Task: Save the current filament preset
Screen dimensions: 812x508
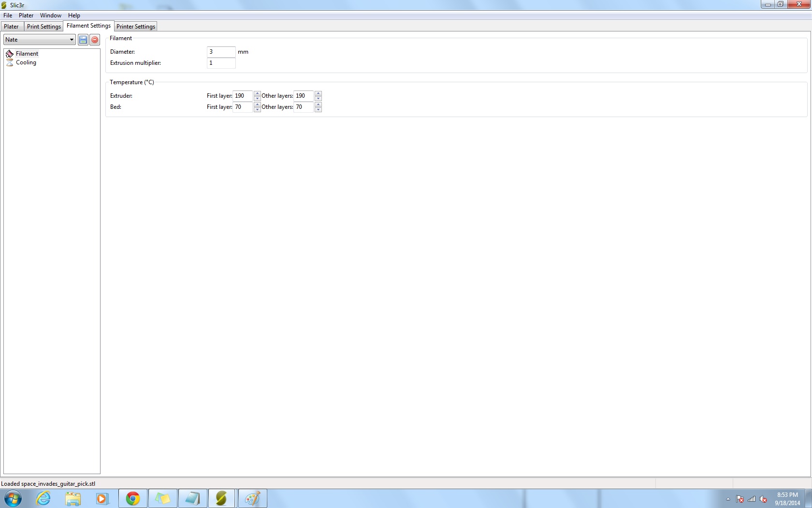Action: tap(83, 40)
